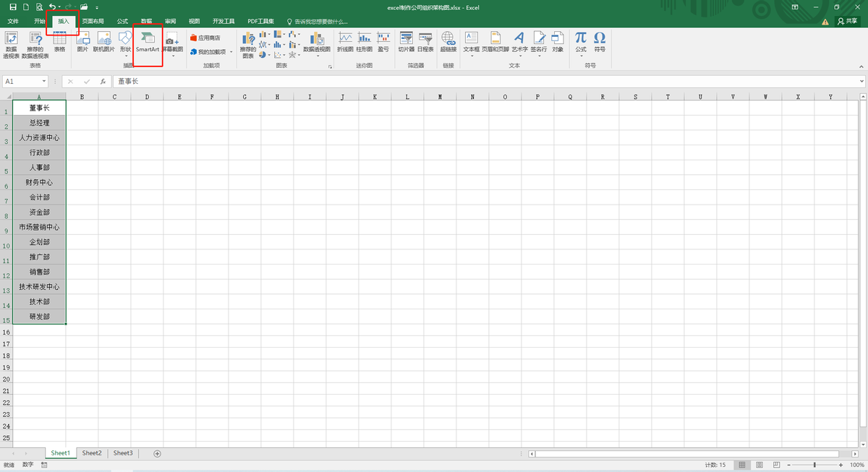
Task: Click the 100% zoom level
Action: click(x=856, y=465)
